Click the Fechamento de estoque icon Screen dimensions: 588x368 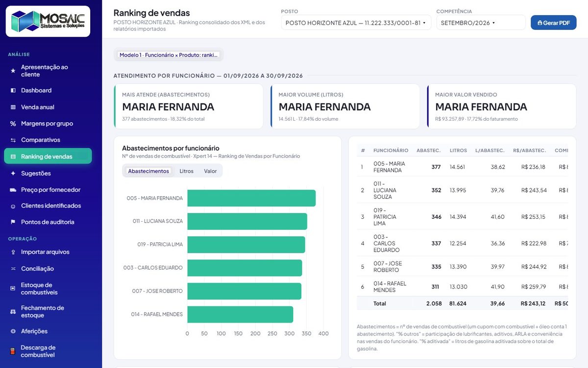coord(13,312)
